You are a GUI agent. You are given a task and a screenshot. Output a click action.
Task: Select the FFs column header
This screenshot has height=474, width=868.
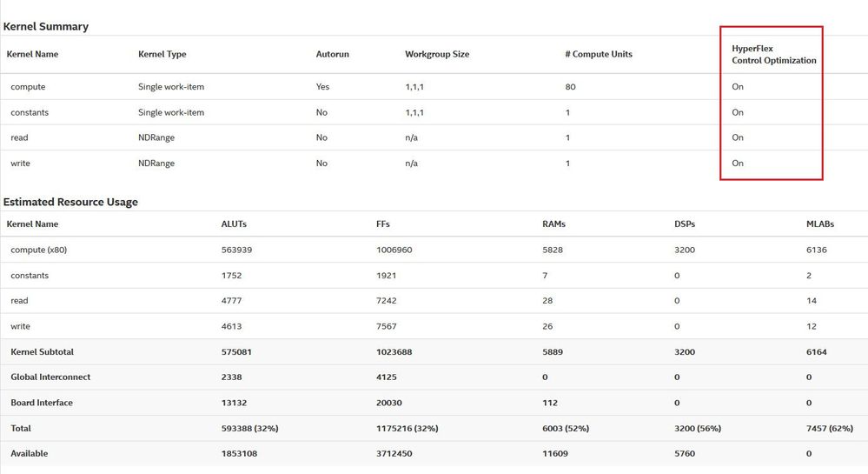tap(385, 224)
